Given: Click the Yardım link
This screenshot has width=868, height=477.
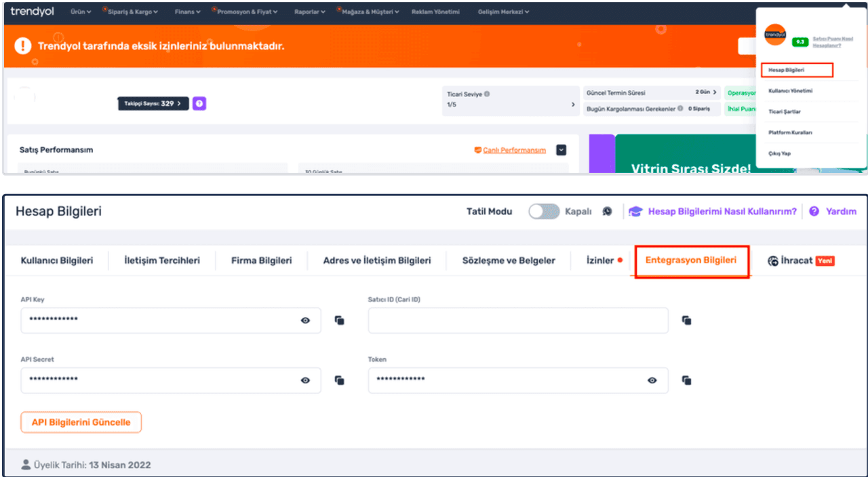Looking at the screenshot, I should tap(841, 212).
